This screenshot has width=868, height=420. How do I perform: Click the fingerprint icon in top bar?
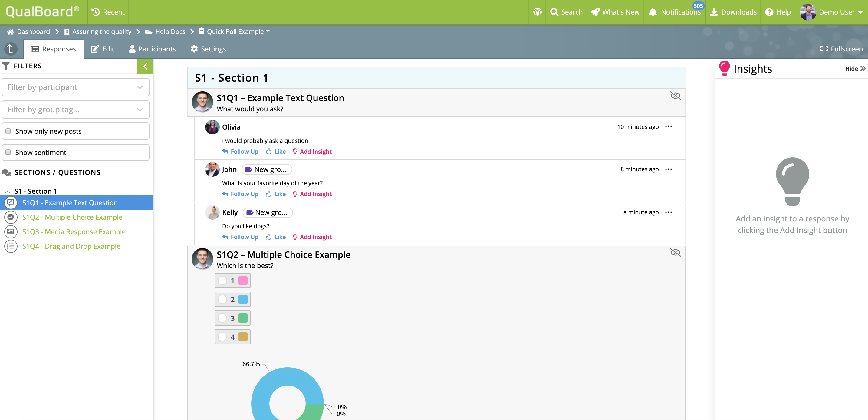pos(537,12)
